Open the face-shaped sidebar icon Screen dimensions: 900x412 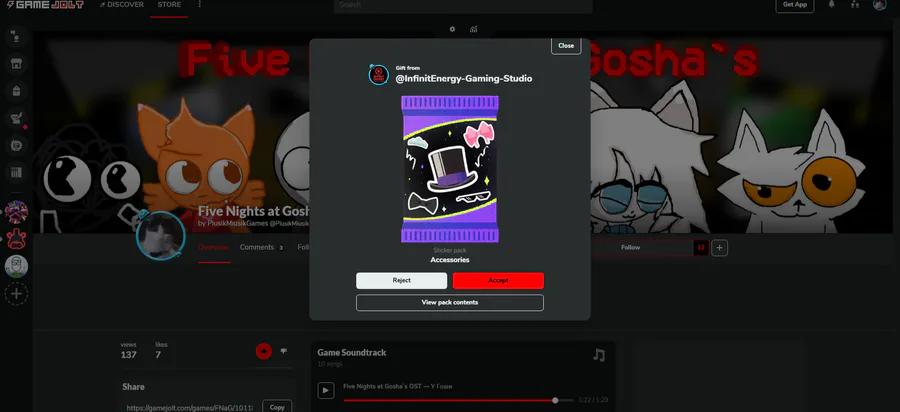click(x=16, y=146)
